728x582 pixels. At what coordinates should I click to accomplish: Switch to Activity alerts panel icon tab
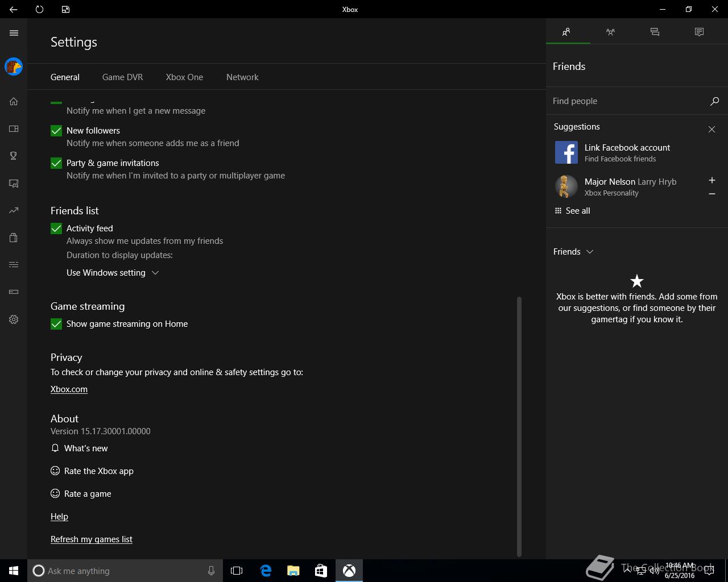click(699, 32)
